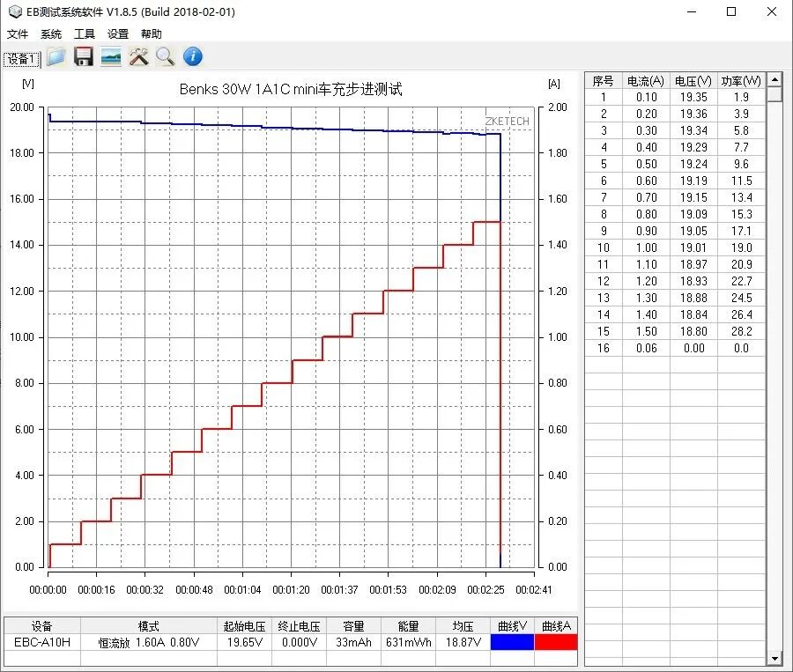793x672 pixels.
Task: Click the [V] axis unit label
Action: tap(28, 84)
